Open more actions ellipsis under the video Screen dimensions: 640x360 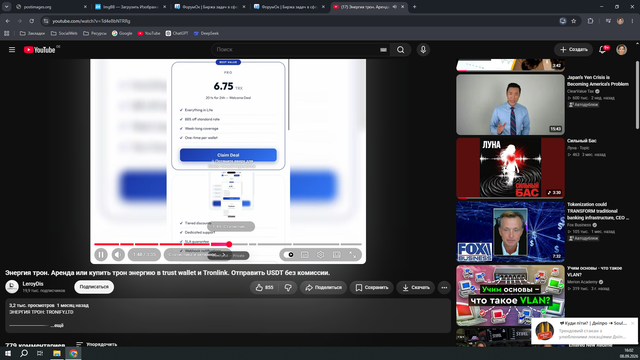click(444, 287)
